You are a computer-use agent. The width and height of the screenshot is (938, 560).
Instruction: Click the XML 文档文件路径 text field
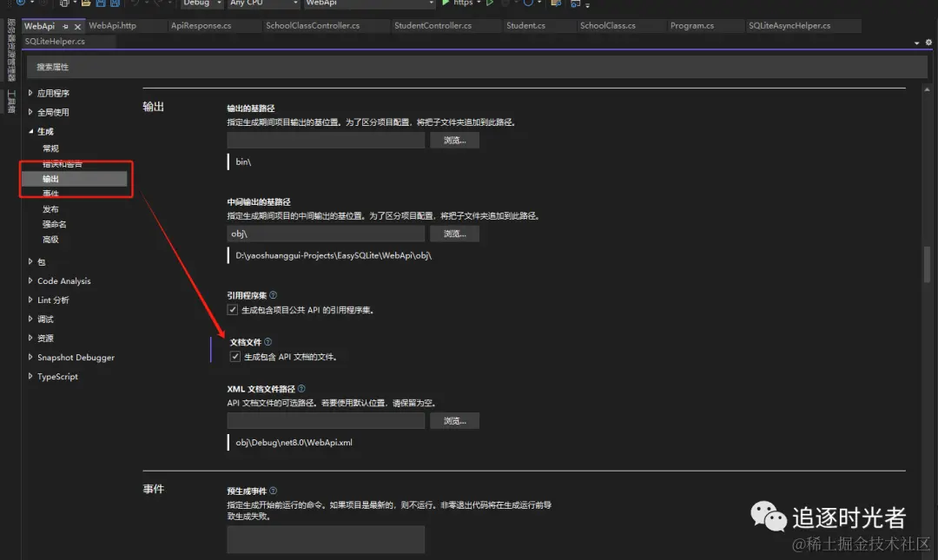[x=326, y=420]
